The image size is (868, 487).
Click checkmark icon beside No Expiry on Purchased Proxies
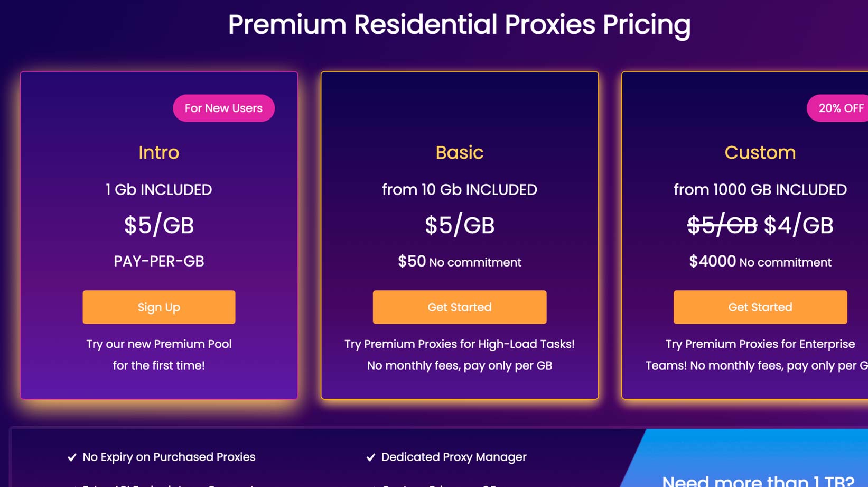(72, 457)
